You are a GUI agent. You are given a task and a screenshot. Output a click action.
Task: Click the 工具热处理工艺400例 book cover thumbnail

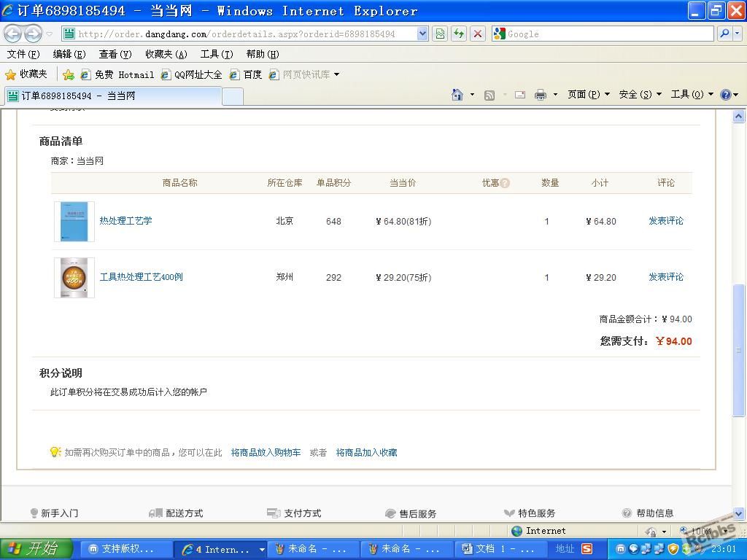tap(74, 278)
